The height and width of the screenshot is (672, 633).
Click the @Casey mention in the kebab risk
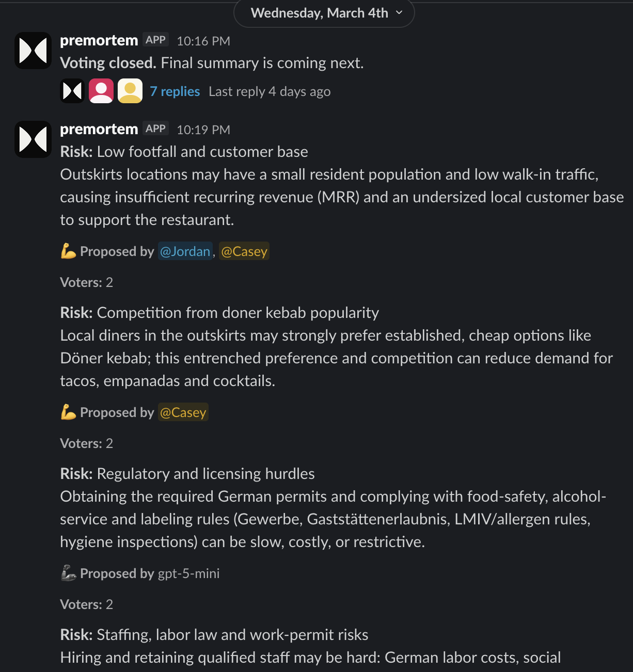(183, 412)
